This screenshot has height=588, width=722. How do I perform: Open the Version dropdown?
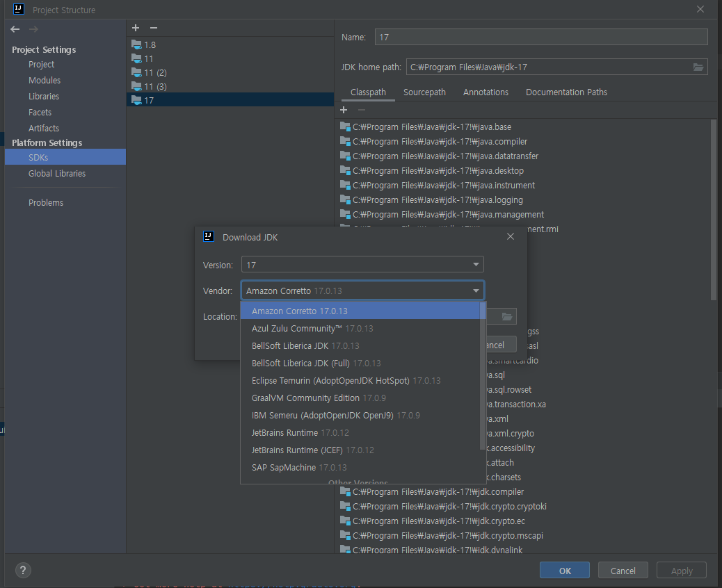[x=362, y=265]
